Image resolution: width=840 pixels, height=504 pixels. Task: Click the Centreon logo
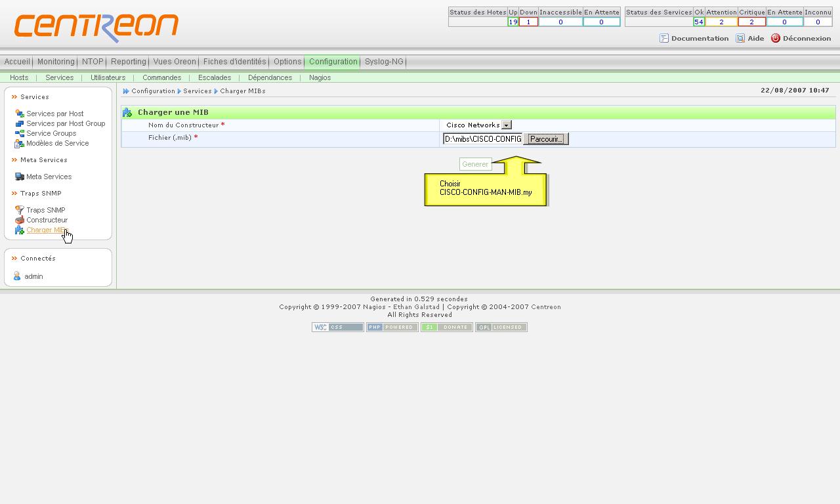(96, 28)
